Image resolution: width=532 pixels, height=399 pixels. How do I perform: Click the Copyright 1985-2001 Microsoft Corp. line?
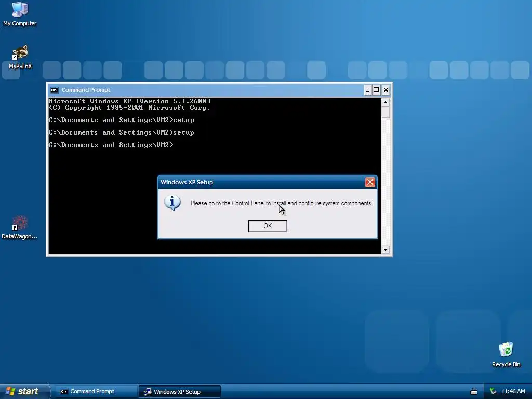pyautogui.click(x=129, y=108)
